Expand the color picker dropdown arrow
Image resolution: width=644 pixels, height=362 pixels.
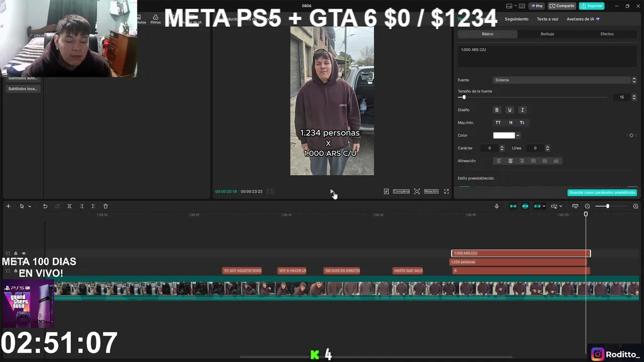[x=518, y=135]
